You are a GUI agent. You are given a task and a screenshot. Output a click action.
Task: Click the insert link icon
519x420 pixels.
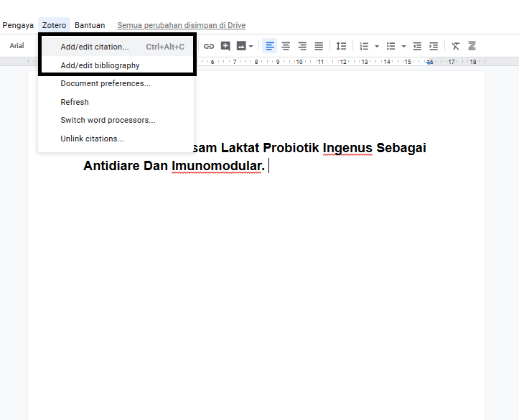(209, 46)
